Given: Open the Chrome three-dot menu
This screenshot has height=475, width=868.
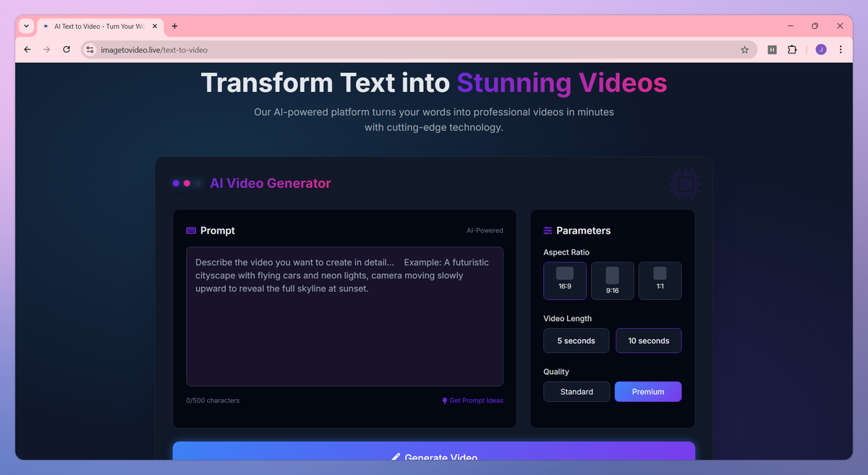Looking at the screenshot, I should [x=841, y=50].
